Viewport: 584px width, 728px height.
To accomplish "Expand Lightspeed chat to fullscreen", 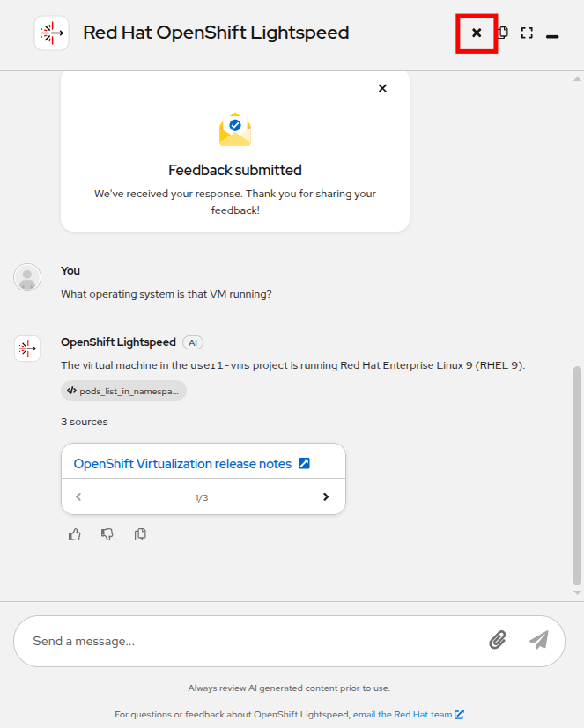I will tap(527, 33).
